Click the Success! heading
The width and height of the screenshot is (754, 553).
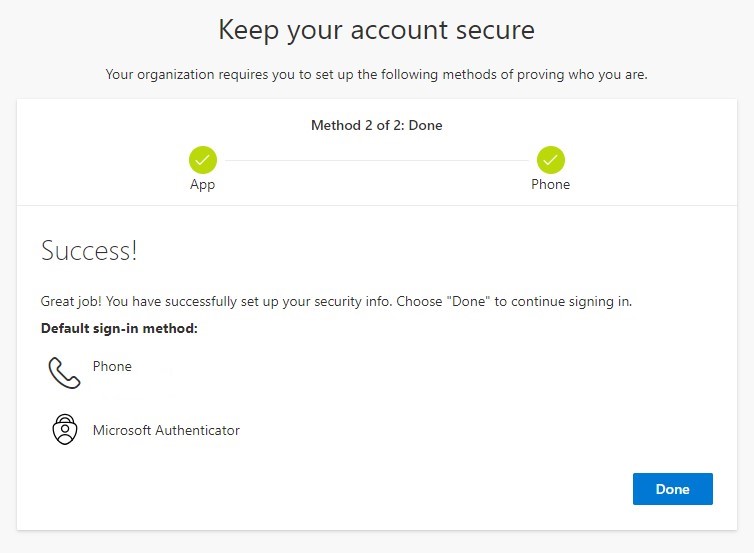pos(89,251)
